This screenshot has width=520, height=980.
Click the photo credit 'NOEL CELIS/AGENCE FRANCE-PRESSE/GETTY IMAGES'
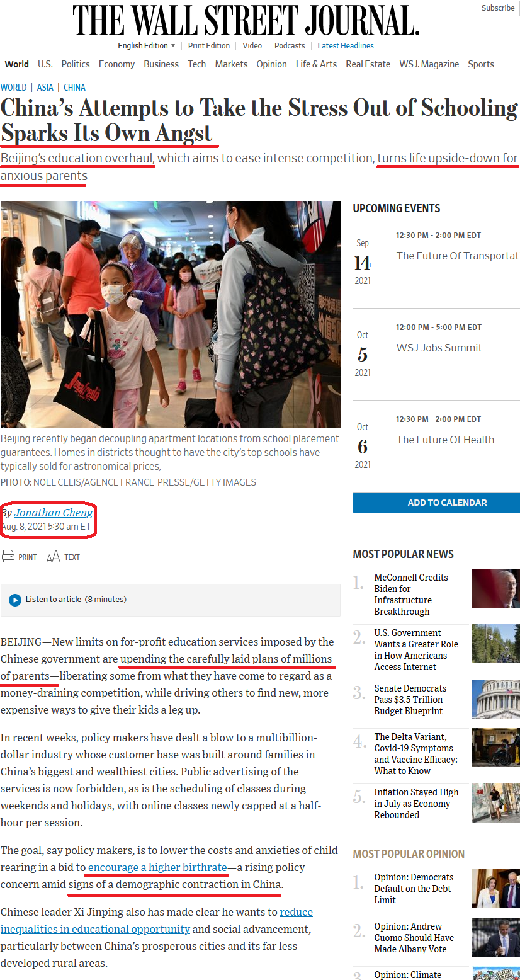pos(145,482)
